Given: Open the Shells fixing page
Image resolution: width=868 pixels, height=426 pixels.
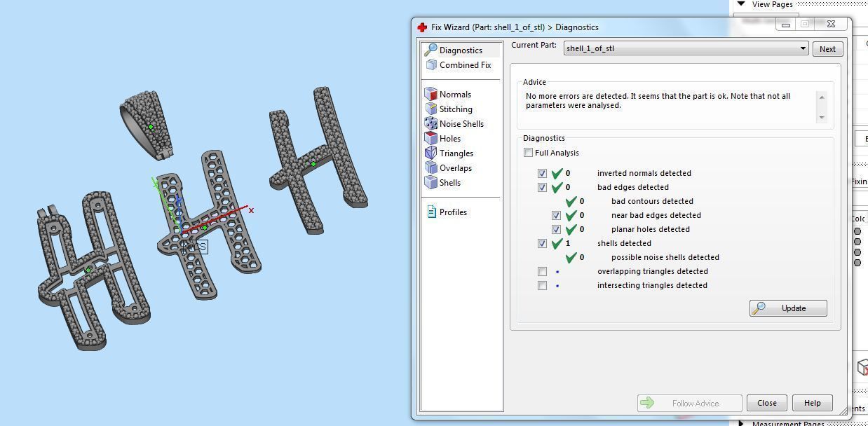Looking at the screenshot, I should pyautogui.click(x=442, y=183).
